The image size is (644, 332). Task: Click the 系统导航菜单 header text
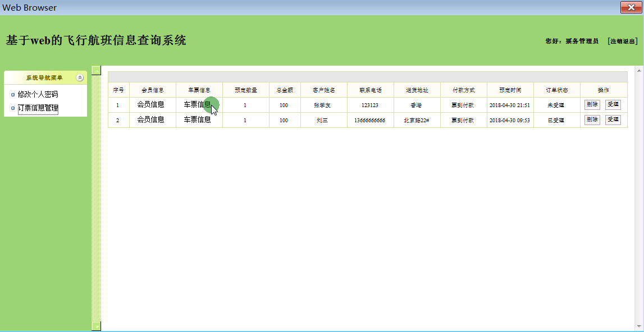pyautogui.click(x=44, y=77)
